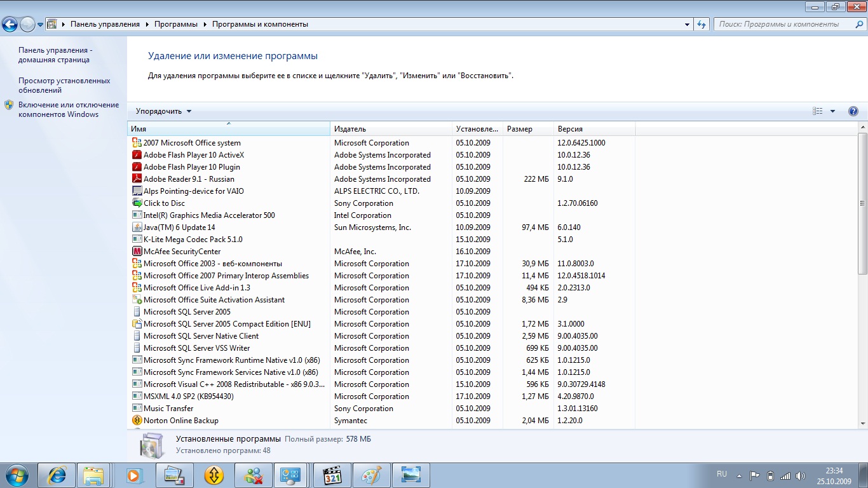Screen dimensions: 868x488
Task: Sort list by Издатель column header
Action: [x=391, y=129]
